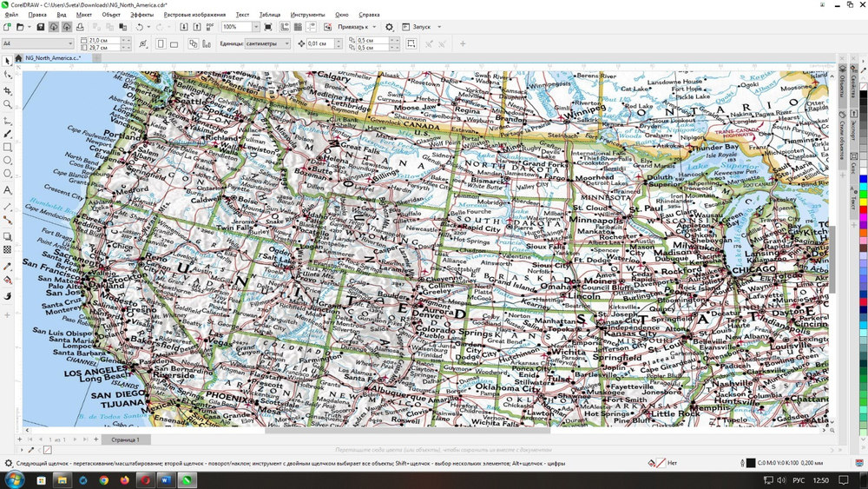Pick the Artistic Media brush tool
Image resolution: width=868 pixels, height=489 pixels.
click(x=7, y=134)
